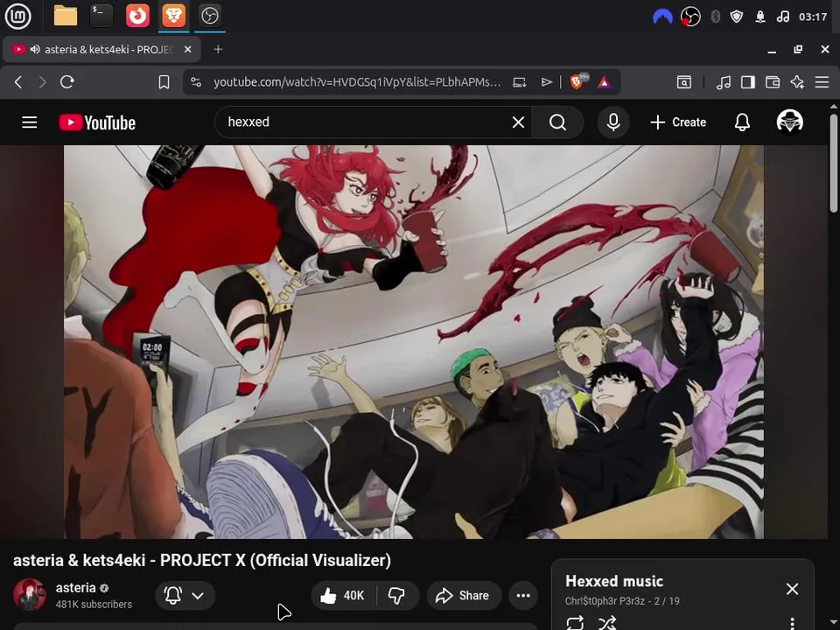This screenshot has width=840, height=630.
Task: Bookmark this page
Action: (x=164, y=82)
